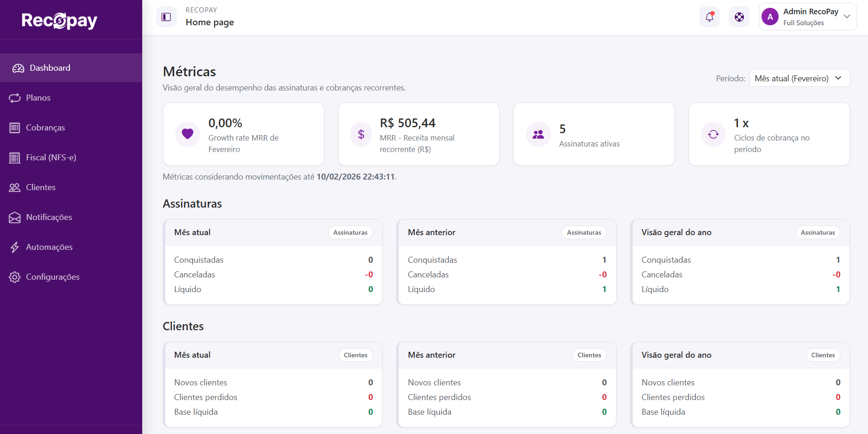This screenshot has height=434, width=868.
Task: Click the 0,00% growth rate value
Action: point(225,123)
